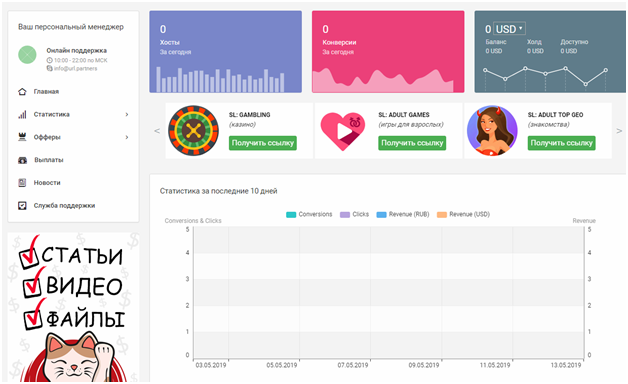The image size is (628, 384).
Task: Click the cat banner with СТАТЬИ ВИДЕО ФАЙЛЫ
Action: click(73, 307)
